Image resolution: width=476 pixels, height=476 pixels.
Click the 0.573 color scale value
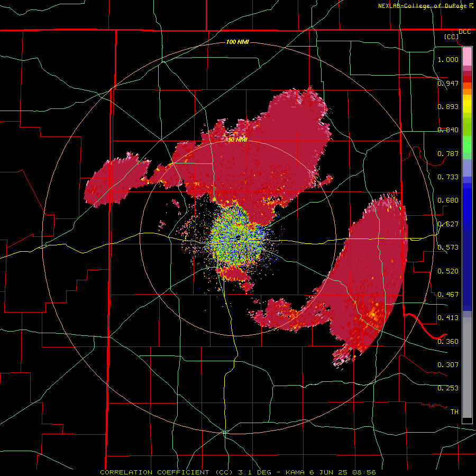point(448,248)
